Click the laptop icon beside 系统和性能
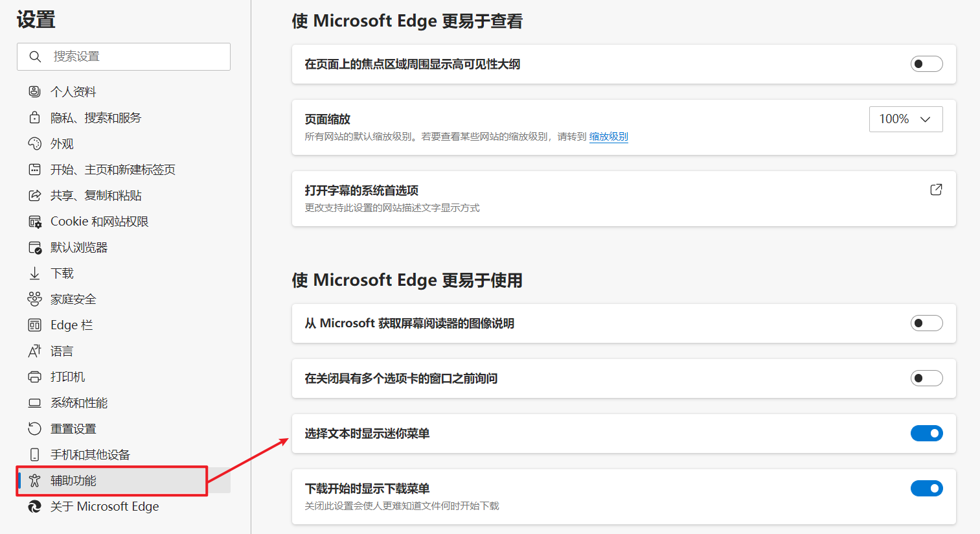 35,402
